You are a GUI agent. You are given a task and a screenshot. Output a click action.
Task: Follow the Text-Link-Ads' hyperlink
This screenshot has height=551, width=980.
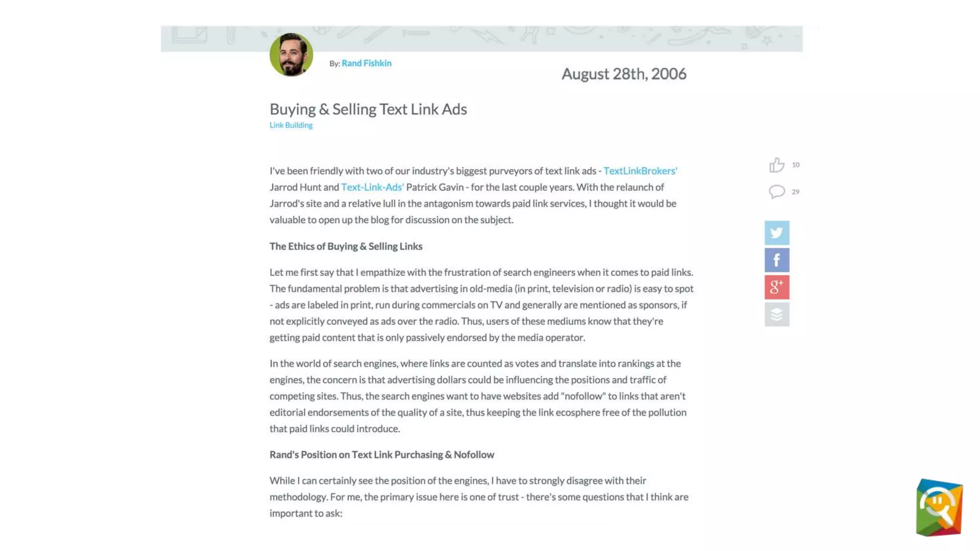pos(372,187)
